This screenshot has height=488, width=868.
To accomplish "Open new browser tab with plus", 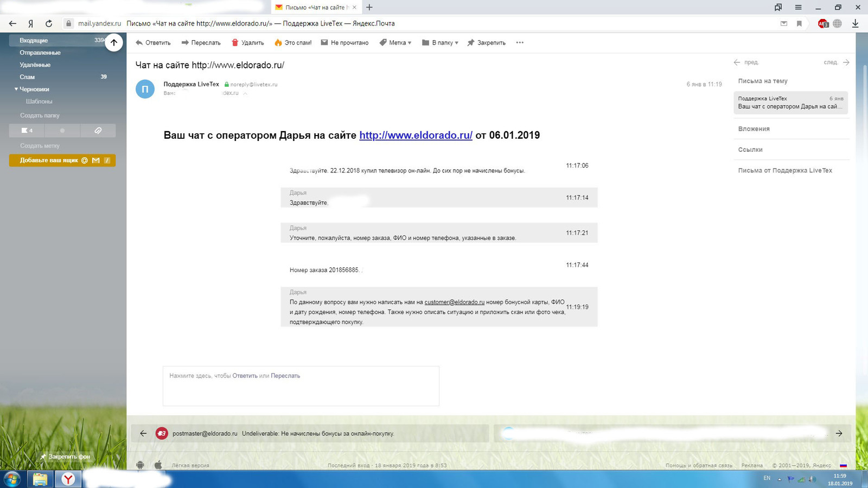I will pyautogui.click(x=369, y=7).
